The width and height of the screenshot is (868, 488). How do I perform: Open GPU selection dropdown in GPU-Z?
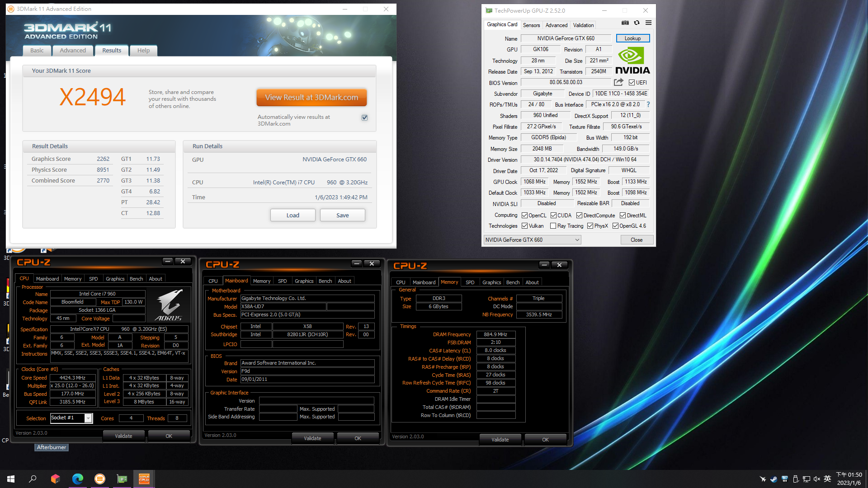(532, 240)
